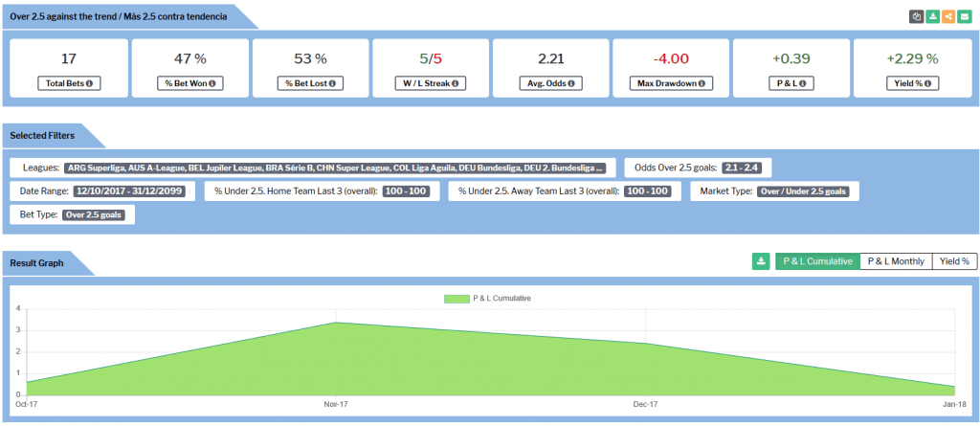Download the strategy via top green icon

(x=933, y=16)
